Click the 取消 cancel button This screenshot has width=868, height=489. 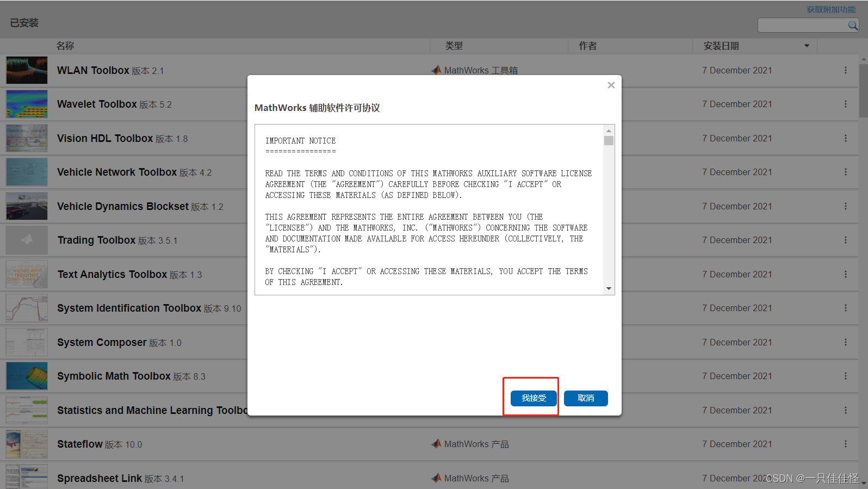[x=586, y=398]
